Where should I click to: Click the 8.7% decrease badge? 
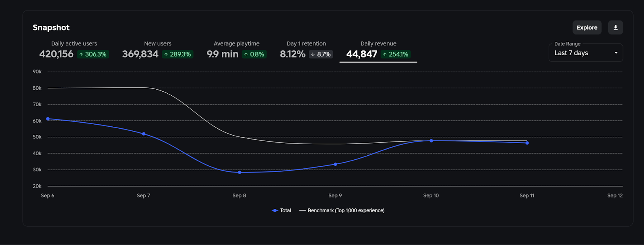point(321,54)
